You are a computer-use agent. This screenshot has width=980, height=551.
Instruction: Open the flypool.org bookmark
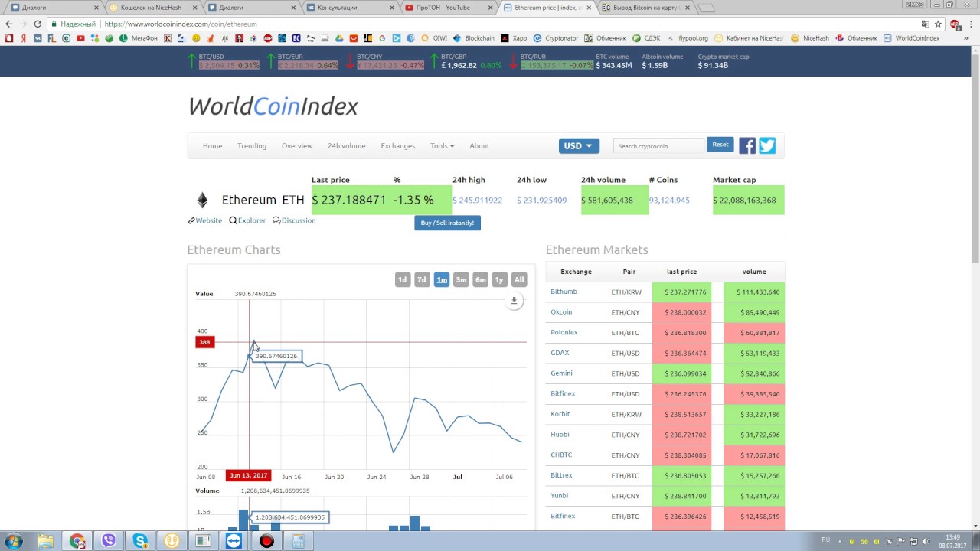click(x=688, y=38)
